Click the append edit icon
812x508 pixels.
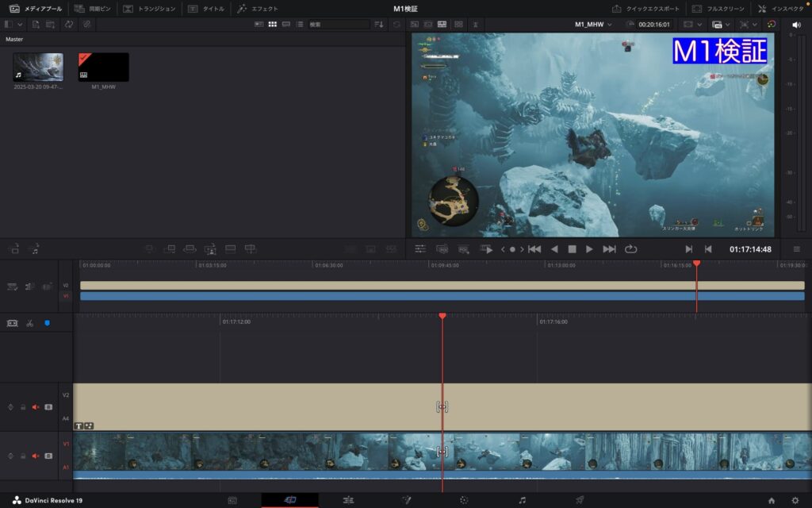(x=170, y=249)
